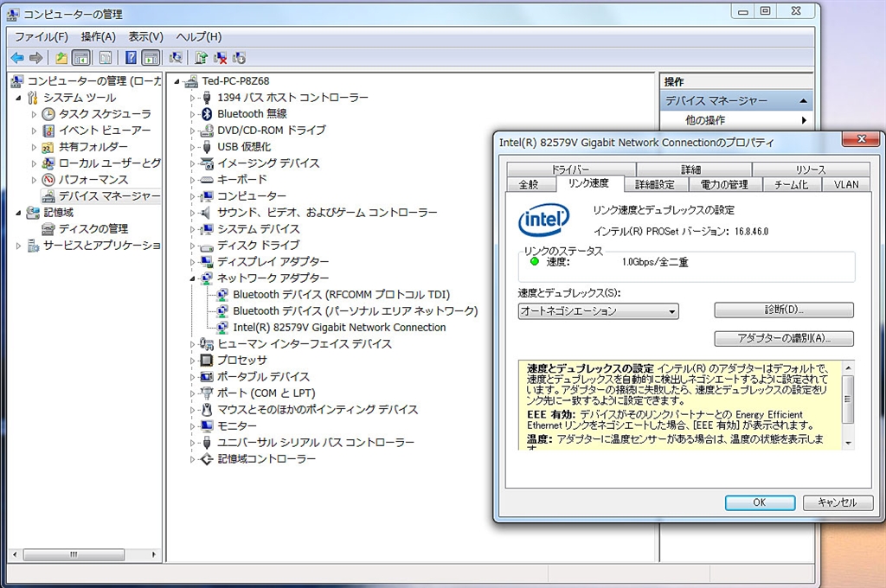
Task: Click the 1394 バス ホスト コントローラー icon
Action: (x=207, y=98)
